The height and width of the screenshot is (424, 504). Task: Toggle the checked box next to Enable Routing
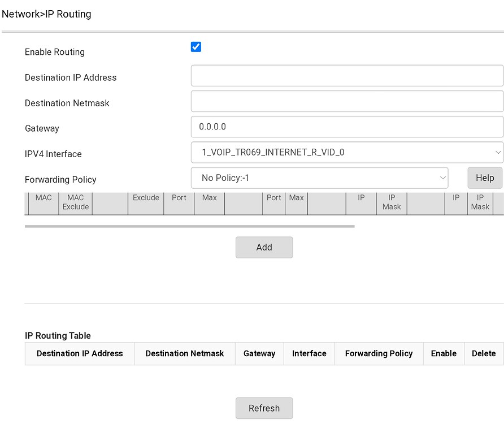pos(195,47)
